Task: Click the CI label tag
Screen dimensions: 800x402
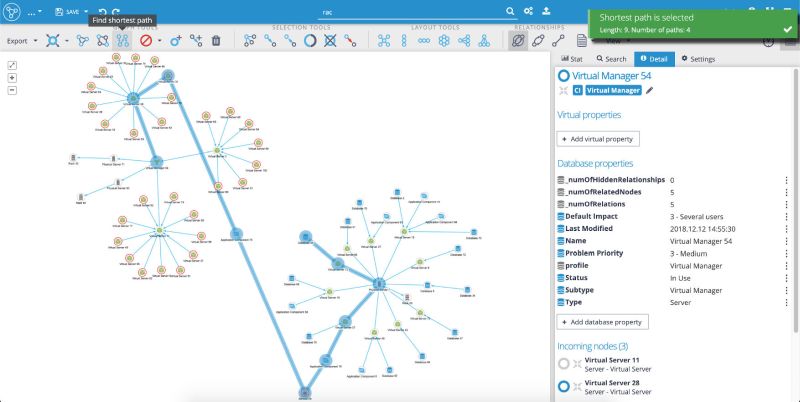Action: (577, 90)
